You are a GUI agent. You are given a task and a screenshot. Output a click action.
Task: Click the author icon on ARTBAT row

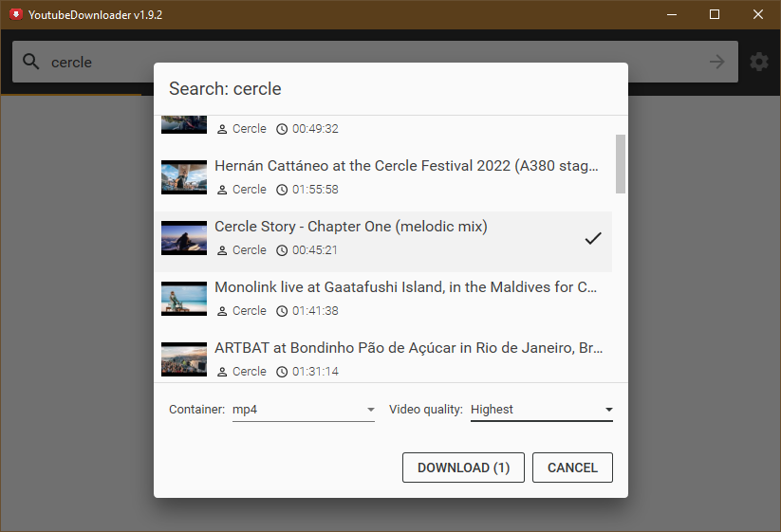point(222,373)
